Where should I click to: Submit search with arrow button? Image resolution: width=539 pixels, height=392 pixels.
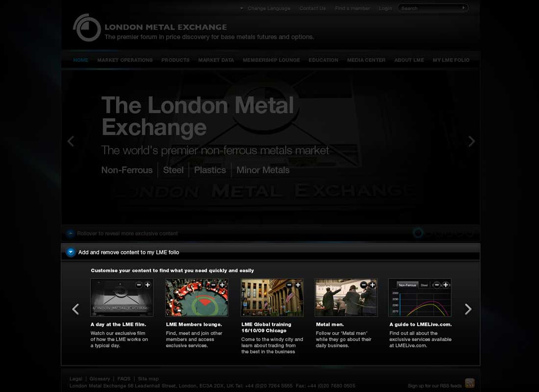pos(464,7)
